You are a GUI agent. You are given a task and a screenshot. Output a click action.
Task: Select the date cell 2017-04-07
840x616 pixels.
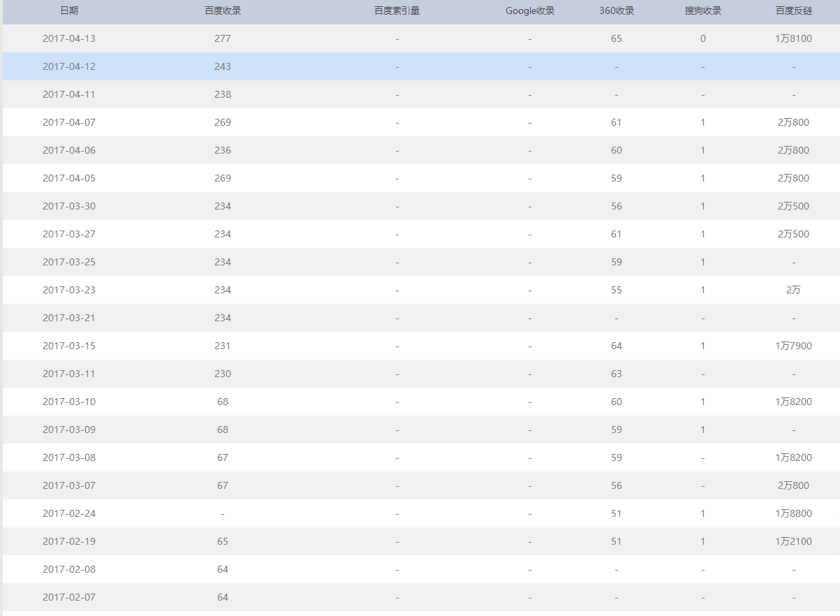tap(69, 122)
